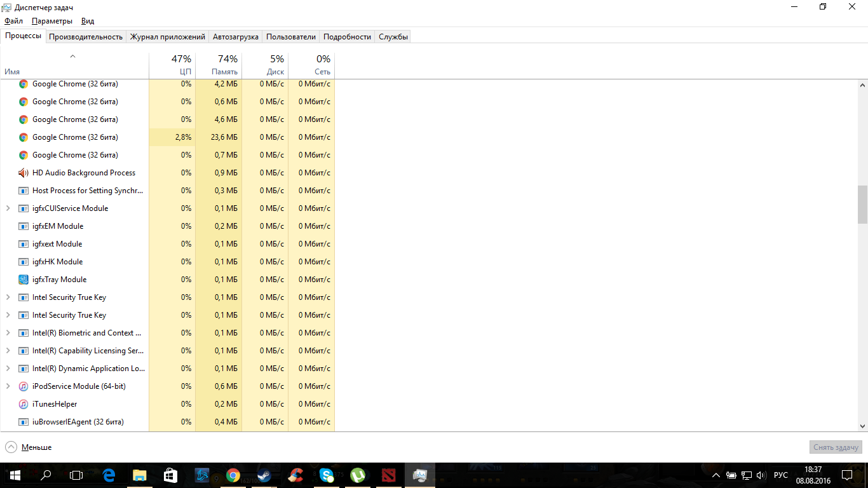868x488 pixels.
Task: Switch to the Службы tab
Action: (393, 37)
